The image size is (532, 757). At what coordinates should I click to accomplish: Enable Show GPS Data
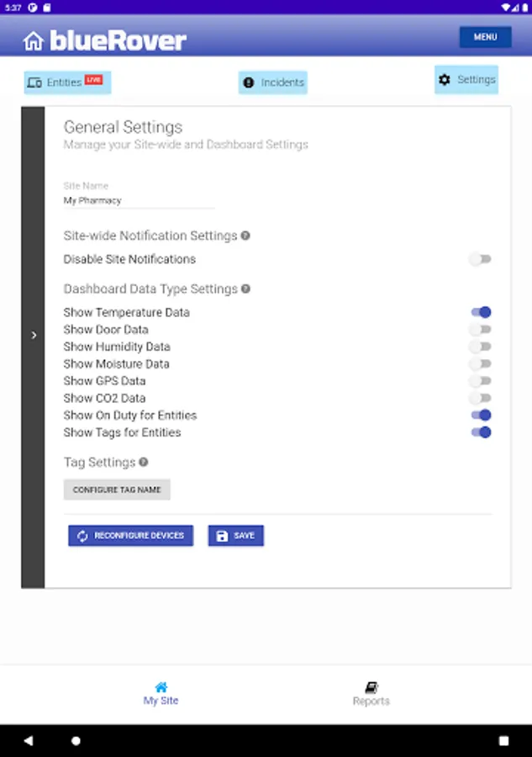tap(481, 381)
